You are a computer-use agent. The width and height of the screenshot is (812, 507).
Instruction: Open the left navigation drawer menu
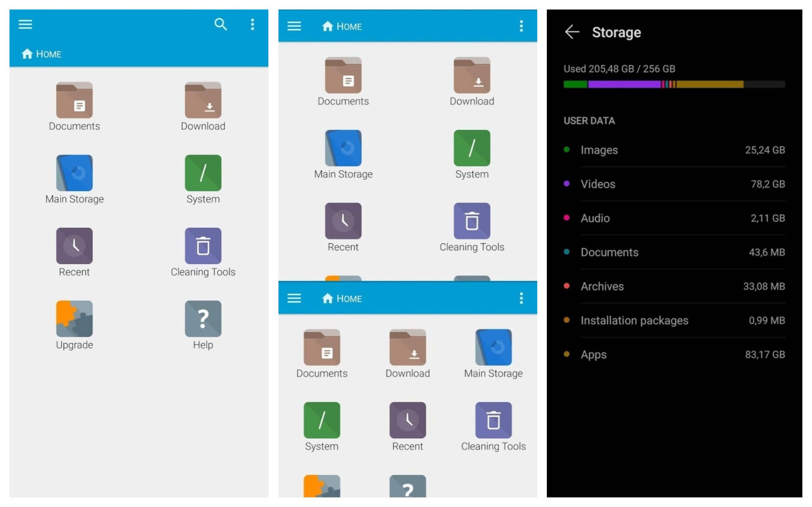tap(25, 24)
